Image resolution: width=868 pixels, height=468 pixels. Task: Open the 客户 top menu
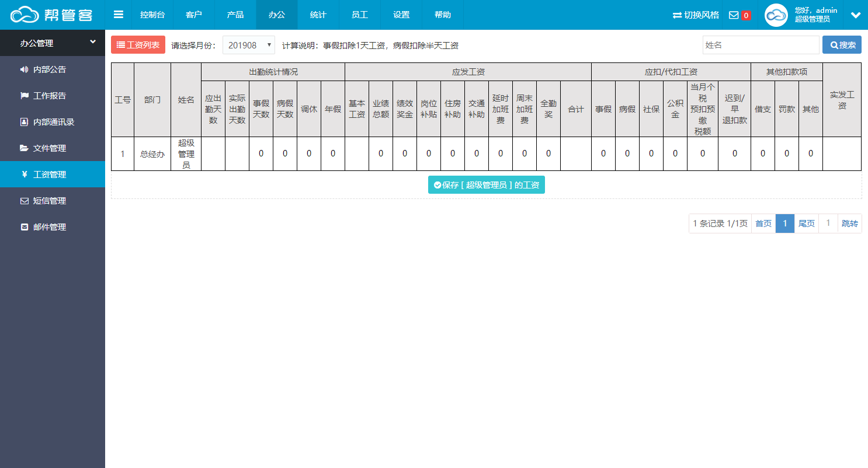click(x=194, y=15)
